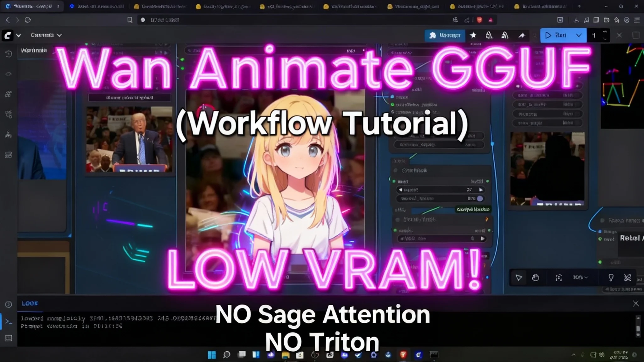
Task: Click the batch count field showing 1
Action: pyautogui.click(x=594, y=35)
